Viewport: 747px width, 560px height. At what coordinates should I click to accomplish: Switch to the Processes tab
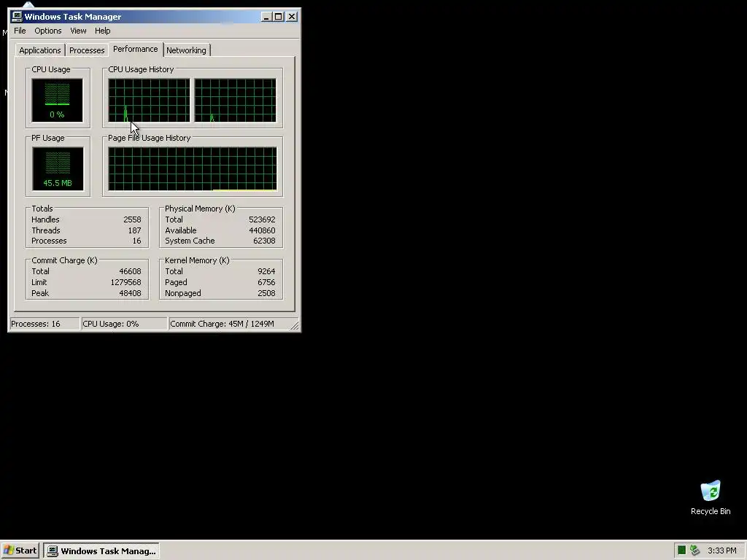pyautogui.click(x=87, y=50)
